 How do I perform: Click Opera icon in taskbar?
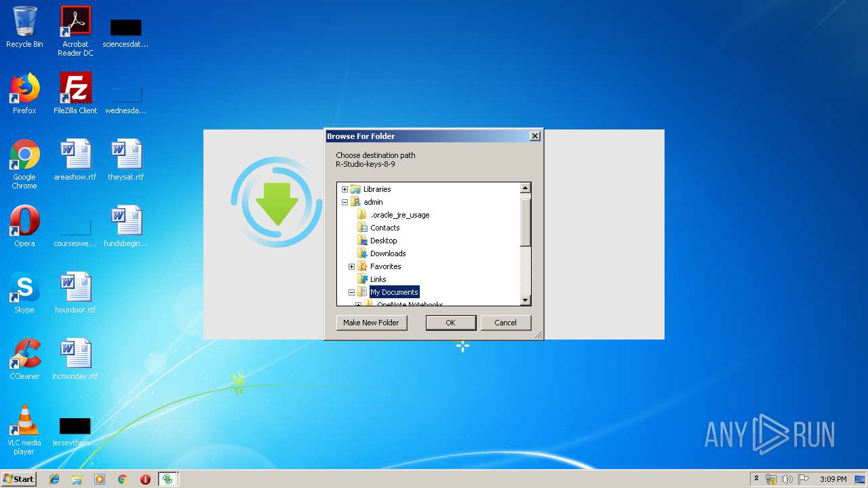point(145,479)
